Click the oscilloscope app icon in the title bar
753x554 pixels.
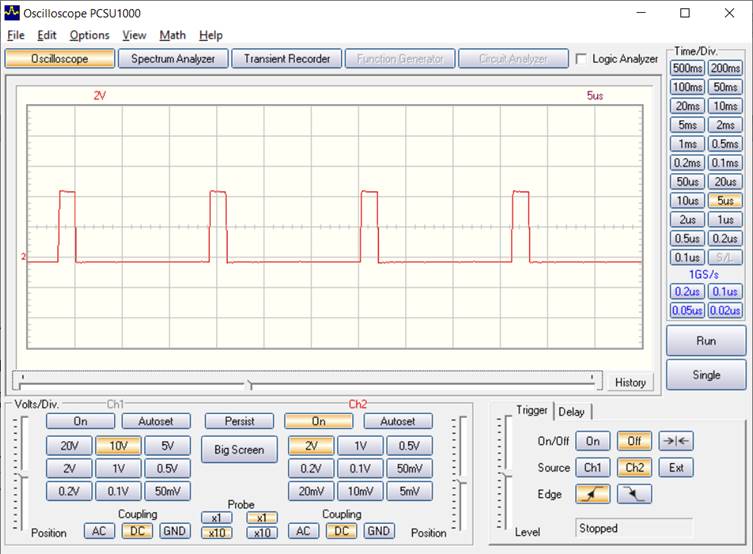[12, 13]
